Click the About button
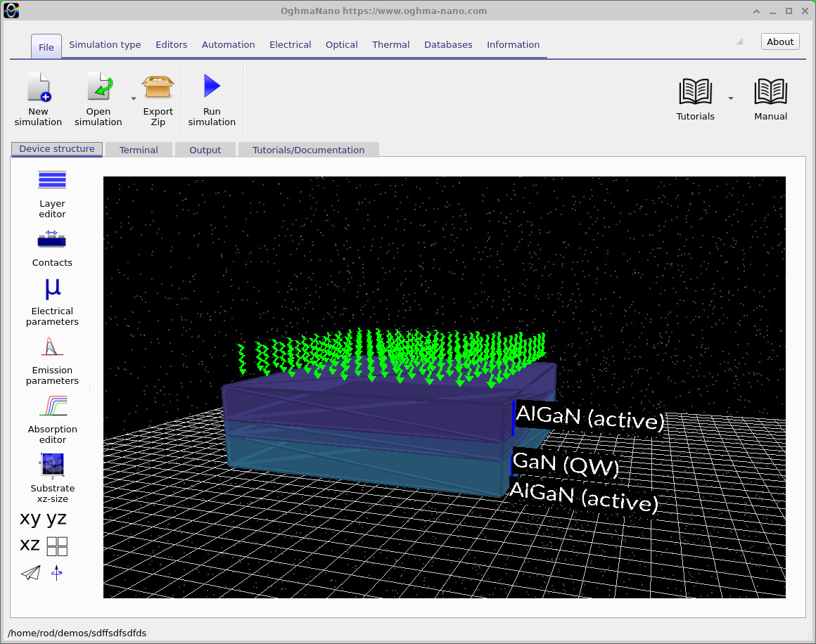 [780, 41]
